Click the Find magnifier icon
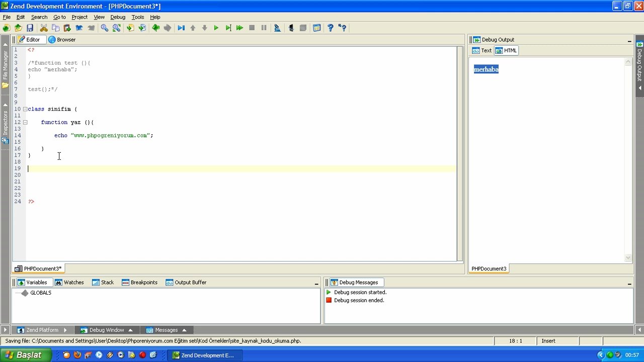Image resolution: width=644 pixels, height=362 pixels. point(105,28)
